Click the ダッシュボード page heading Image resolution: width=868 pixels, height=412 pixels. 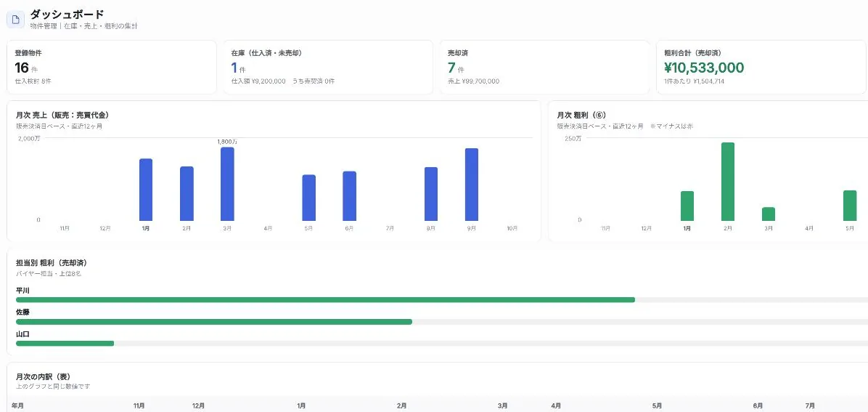point(67,14)
